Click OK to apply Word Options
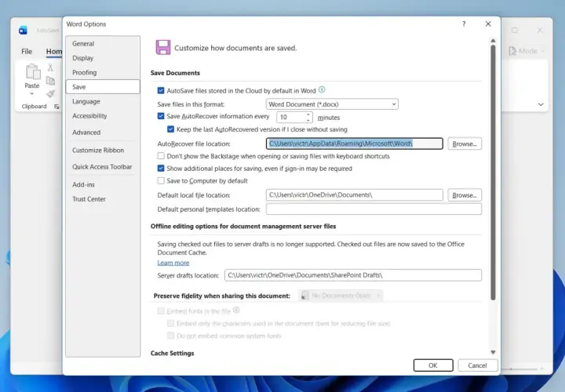 [433, 365]
